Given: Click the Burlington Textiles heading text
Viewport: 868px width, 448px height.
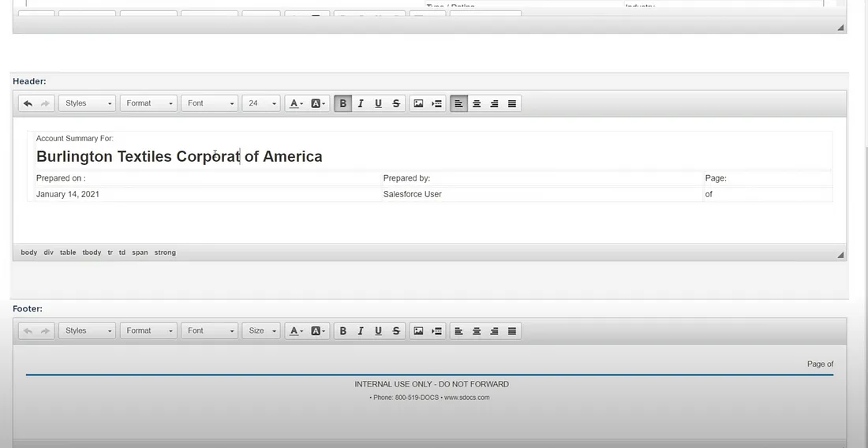Looking at the screenshot, I should [x=179, y=156].
